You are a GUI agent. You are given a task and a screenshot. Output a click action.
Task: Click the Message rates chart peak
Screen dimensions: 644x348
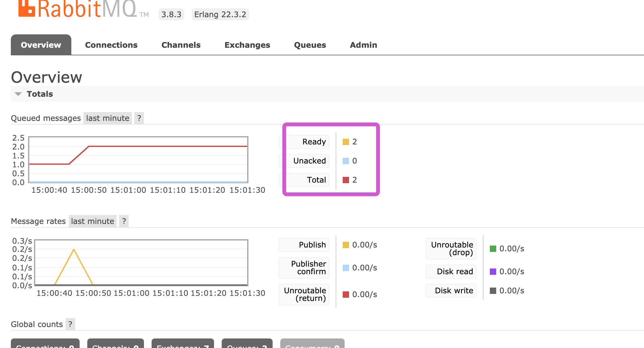(74, 250)
